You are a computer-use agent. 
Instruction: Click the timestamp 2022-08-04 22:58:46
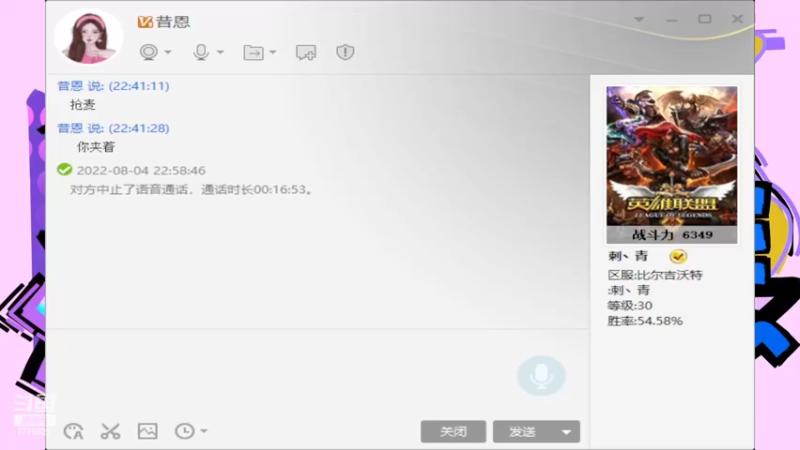[x=141, y=170]
